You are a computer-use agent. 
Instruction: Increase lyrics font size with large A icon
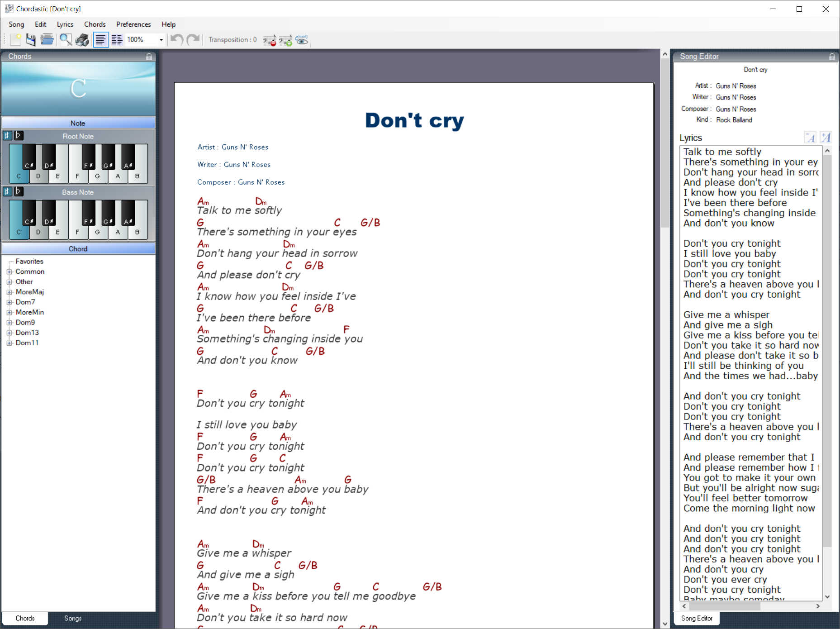[826, 138]
